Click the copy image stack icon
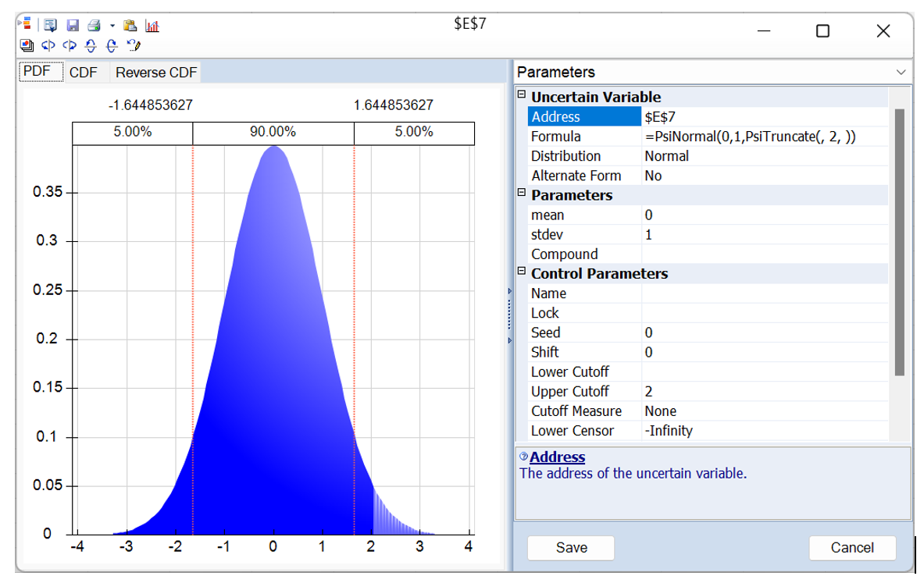924x576 pixels. [26, 44]
